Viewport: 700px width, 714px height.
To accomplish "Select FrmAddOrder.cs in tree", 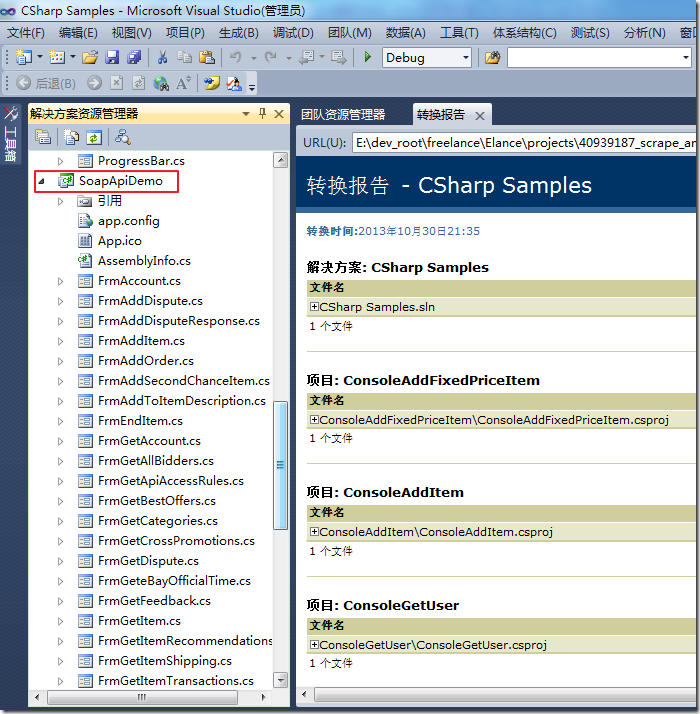I will [x=146, y=361].
